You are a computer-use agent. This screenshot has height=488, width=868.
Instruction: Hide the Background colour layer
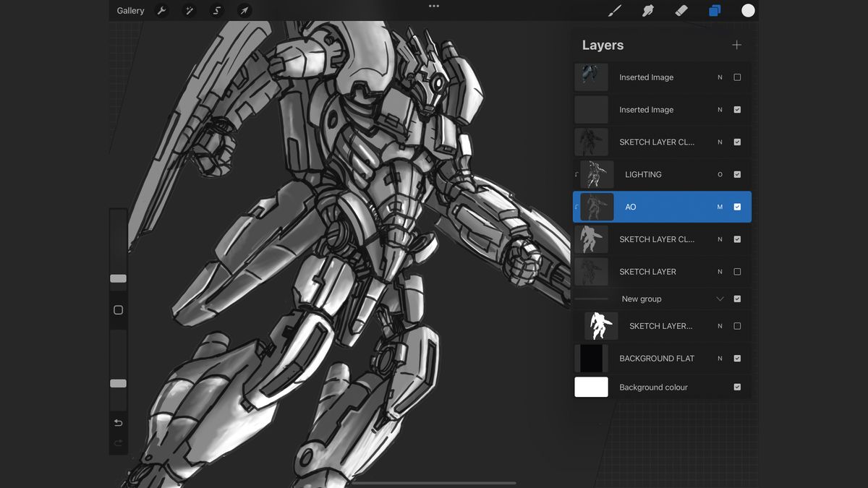coord(737,387)
